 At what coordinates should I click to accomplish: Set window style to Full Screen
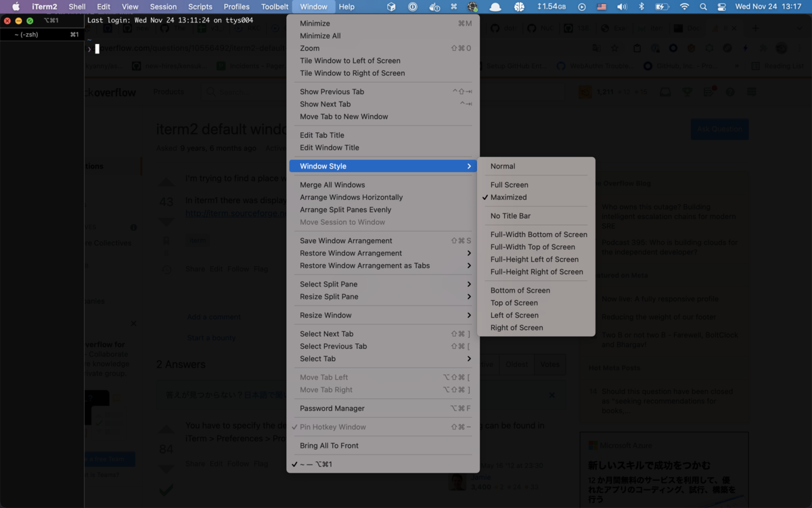click(536, 185)
